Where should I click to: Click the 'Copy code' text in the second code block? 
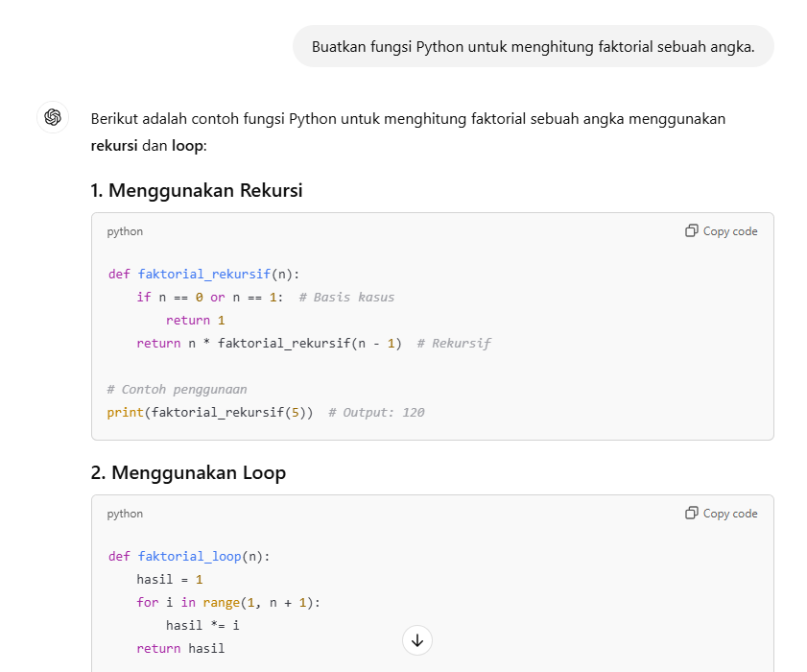point(730,514)
